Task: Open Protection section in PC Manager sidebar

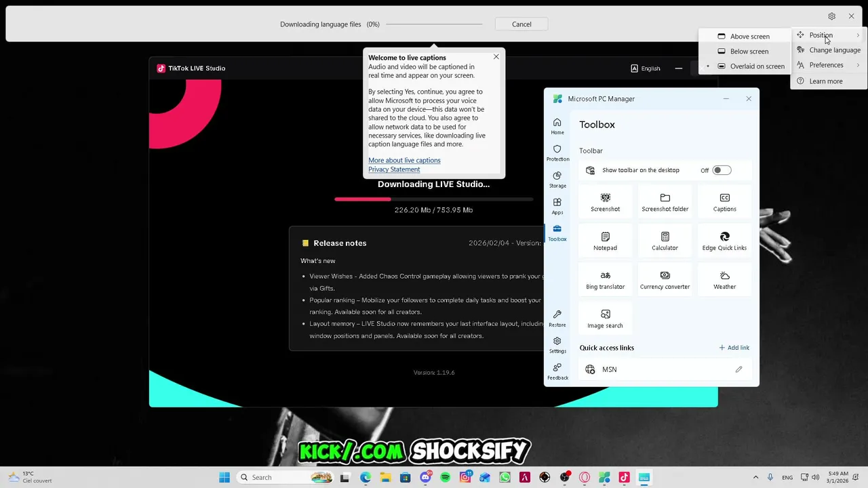Action: point(557,152)
